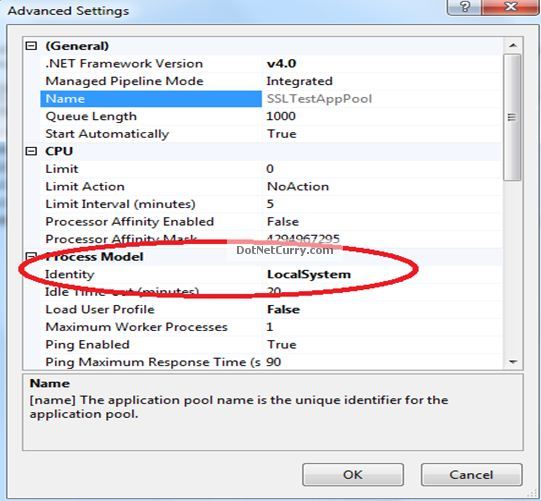
Task: Collapse the (General) section
Action: pos(31,46)
